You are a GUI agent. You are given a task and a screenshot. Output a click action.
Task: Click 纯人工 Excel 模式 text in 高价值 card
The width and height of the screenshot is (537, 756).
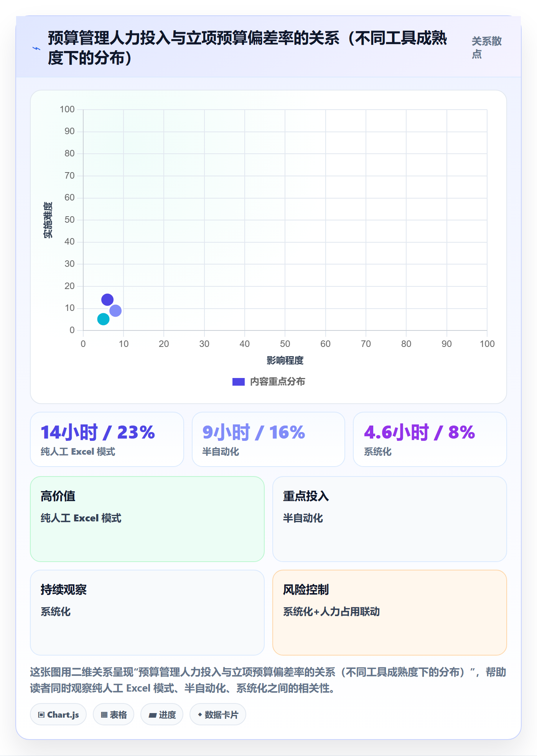[x=81, y=518]
